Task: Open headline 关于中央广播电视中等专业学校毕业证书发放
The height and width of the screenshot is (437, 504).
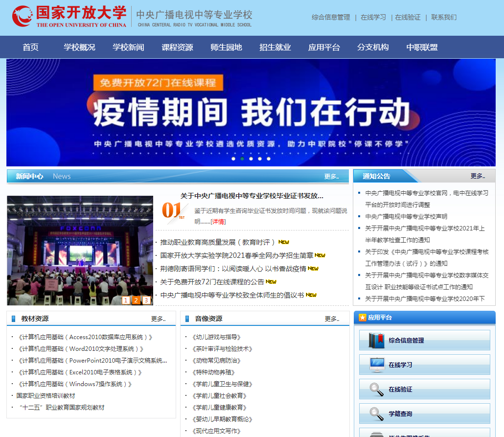Action: point(252,196)
